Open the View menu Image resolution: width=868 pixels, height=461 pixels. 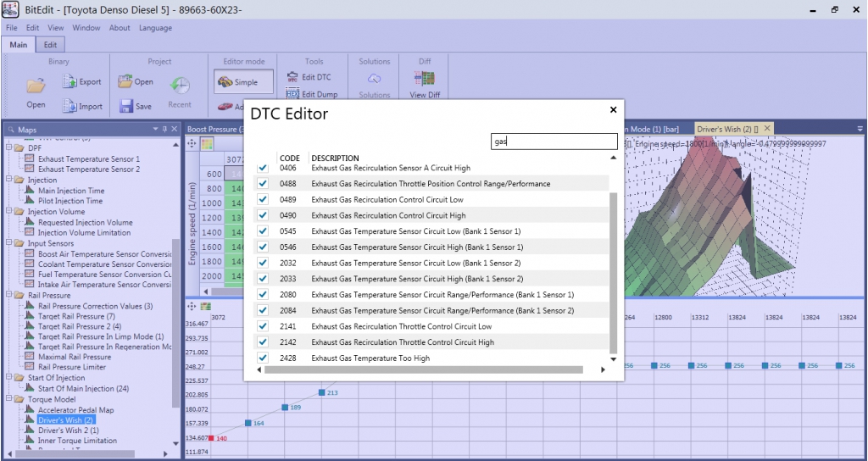click(55, 28)
